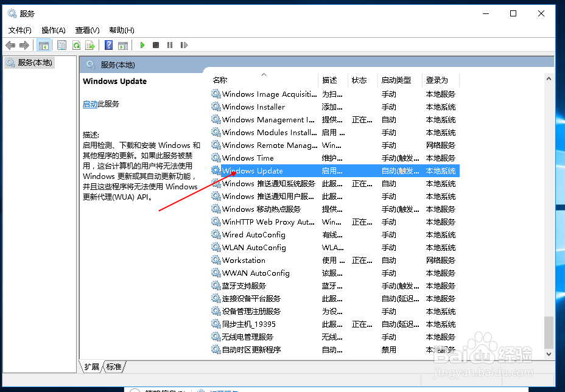
Task: Click the gear icon of 设备管理注册服务
Action: click(x=216, y=311)
